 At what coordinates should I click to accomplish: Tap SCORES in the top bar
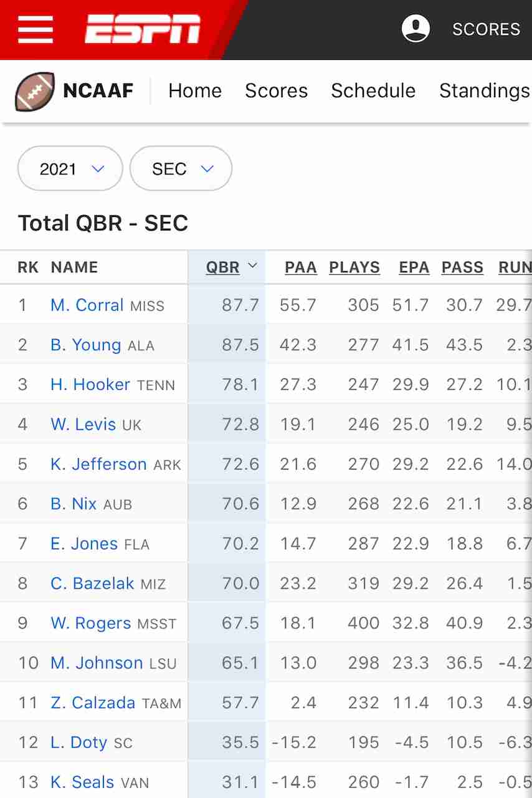486,29
